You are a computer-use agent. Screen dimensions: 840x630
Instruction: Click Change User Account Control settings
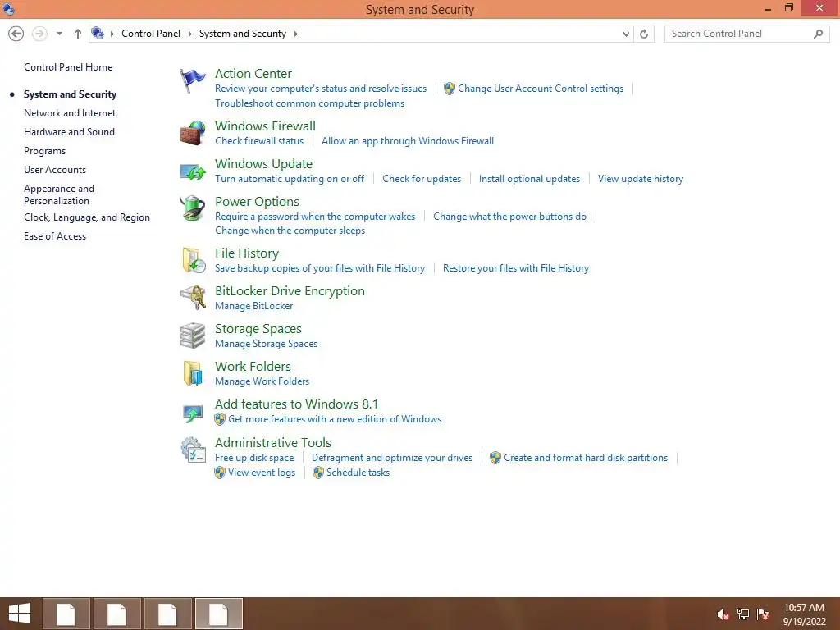coord(541,89)
